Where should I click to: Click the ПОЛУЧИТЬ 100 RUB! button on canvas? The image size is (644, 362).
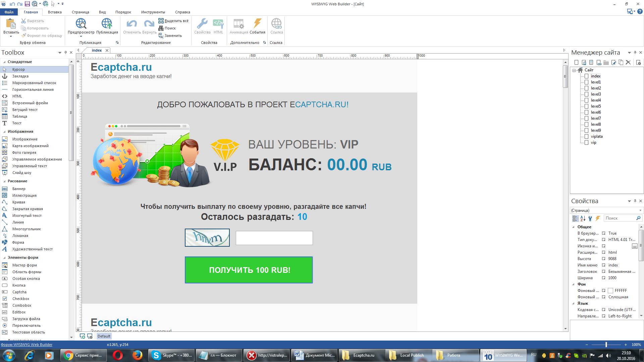click(x=249, y=270)
